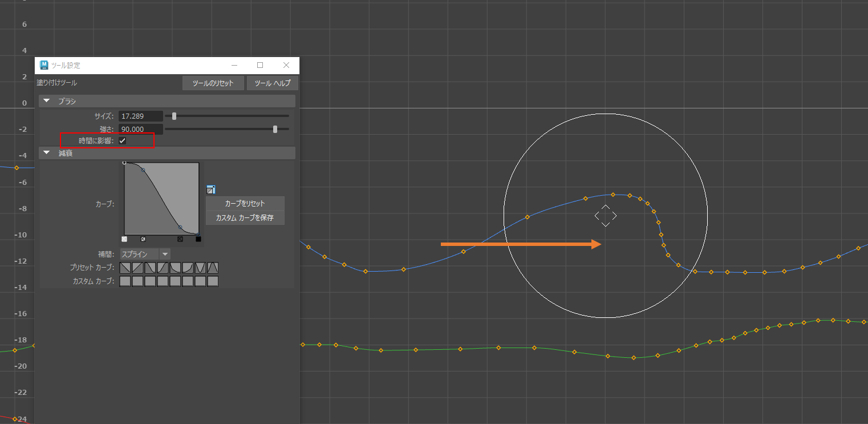Select the linear ascending preset curve
The width and height of the screenshot is (868, 424).
pos(137,268)
